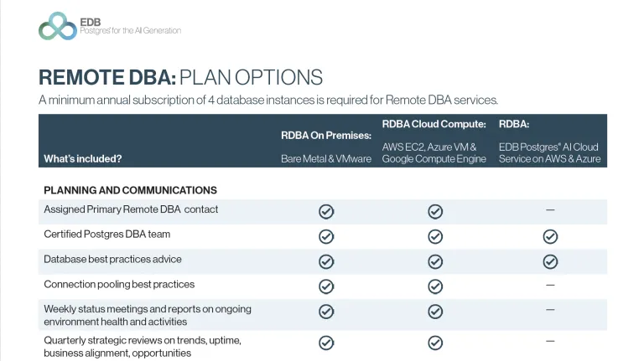Click Cloud Compute checkmark for Assigned Primary contact
This screenshot has width=644, height=361.
click(x=435, y=212)
